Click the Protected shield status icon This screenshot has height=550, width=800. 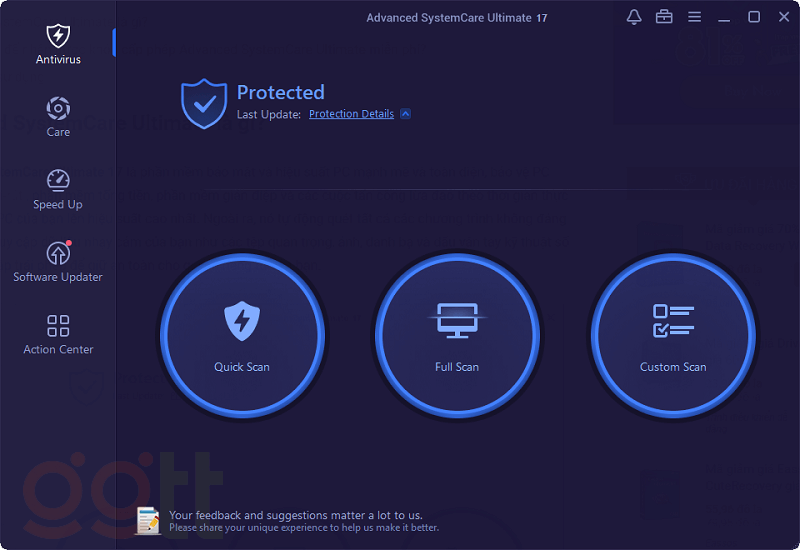[204, 103]
